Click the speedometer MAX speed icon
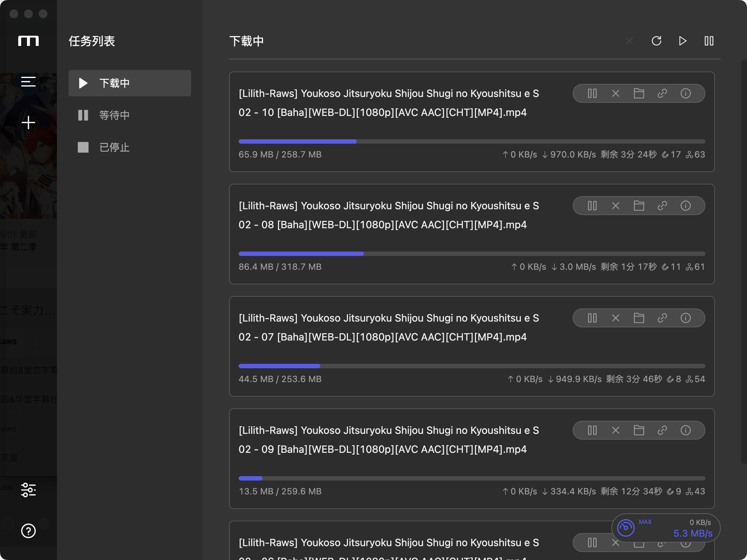 pyautogui.click(x=626, y=528)
